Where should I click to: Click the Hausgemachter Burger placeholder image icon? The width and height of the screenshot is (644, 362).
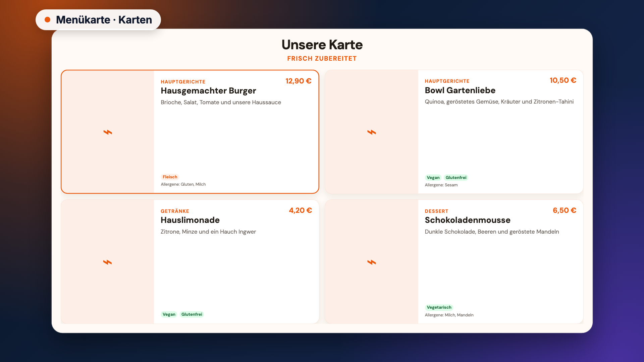point(108,132)
